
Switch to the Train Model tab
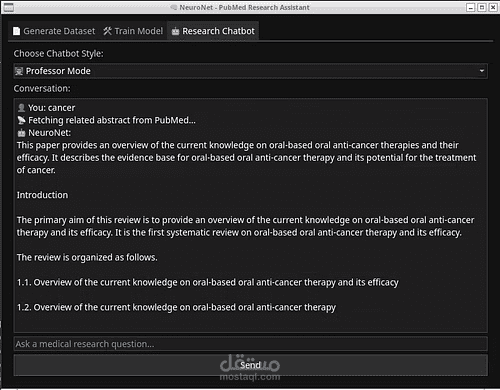(x=133, y=31)
